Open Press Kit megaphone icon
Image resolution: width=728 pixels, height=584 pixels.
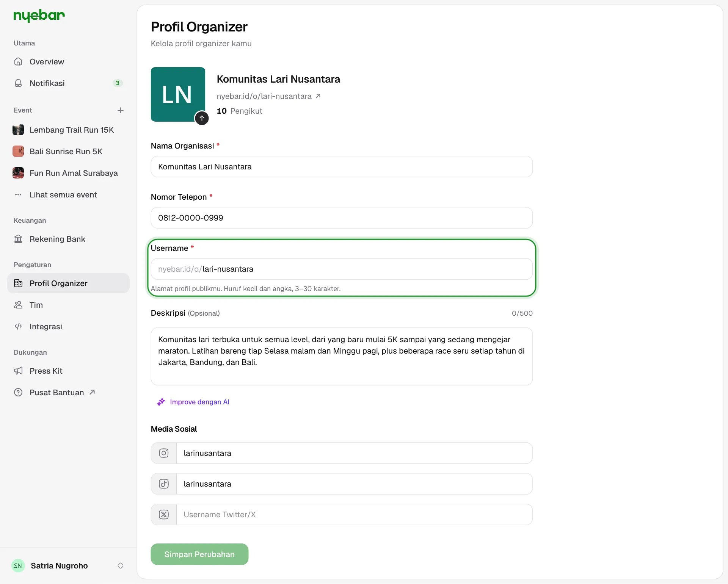tap(18, 371)
